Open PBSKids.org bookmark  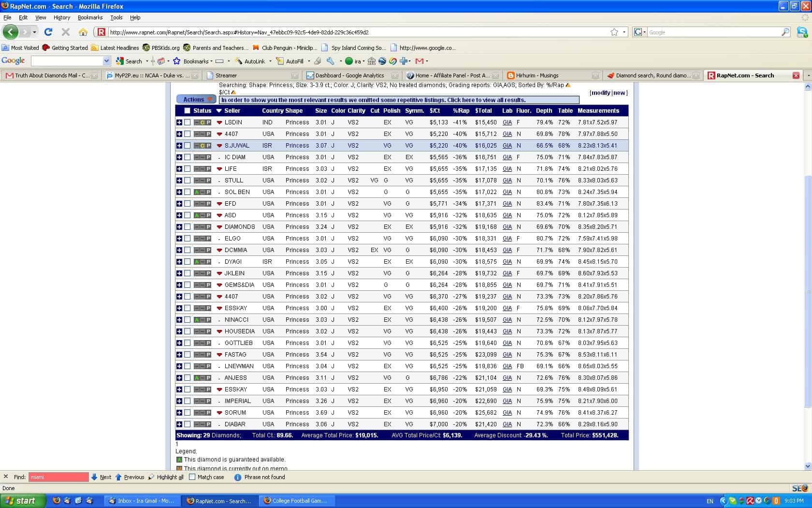point(161,48)
